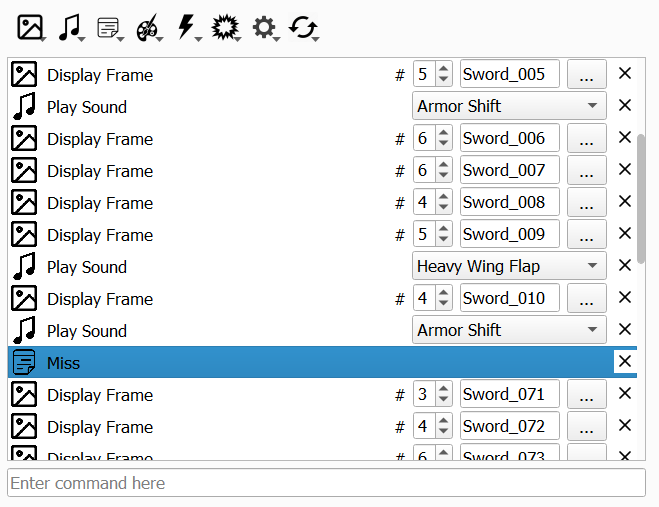Click the browse button next to Sword_006
Image resolution: width=659 pixels, height=507 pixels.
coord(586,139)
